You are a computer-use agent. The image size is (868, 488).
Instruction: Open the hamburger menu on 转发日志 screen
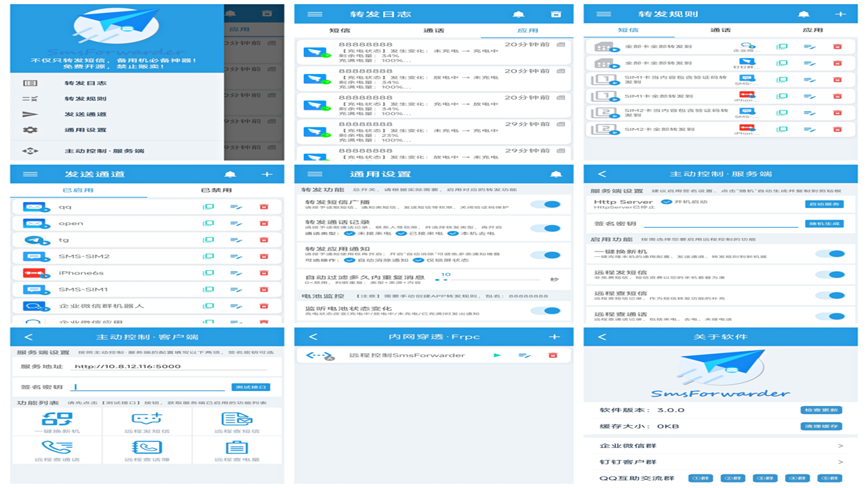tap(315, 14)
